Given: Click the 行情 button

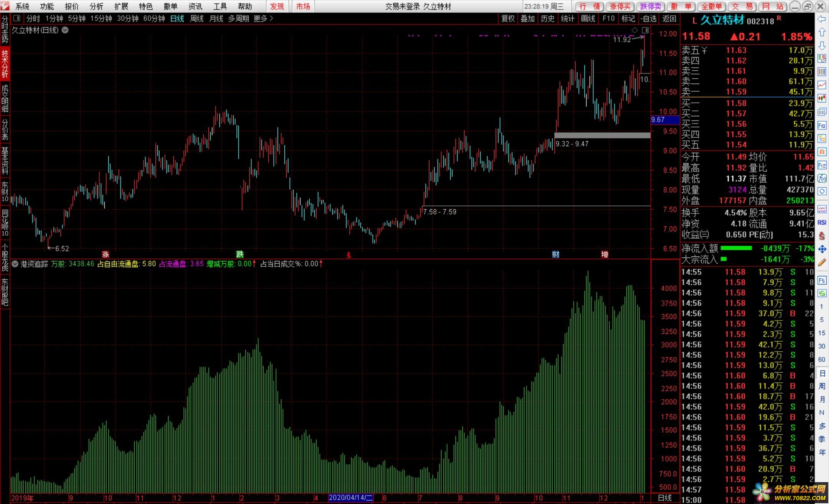Looking at the screenshot, I should click(590, 7).
